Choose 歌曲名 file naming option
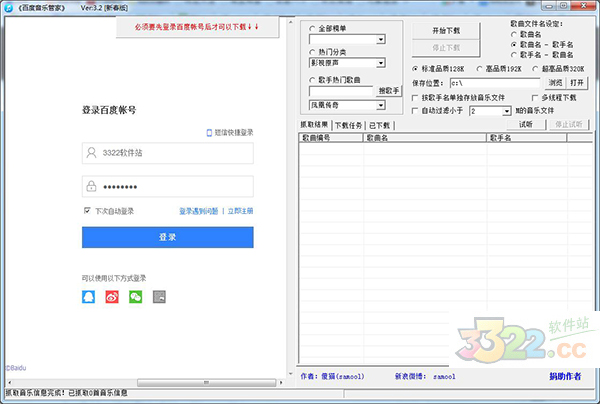The height and width of the screenshot is (404, 600). coord(514,34)
